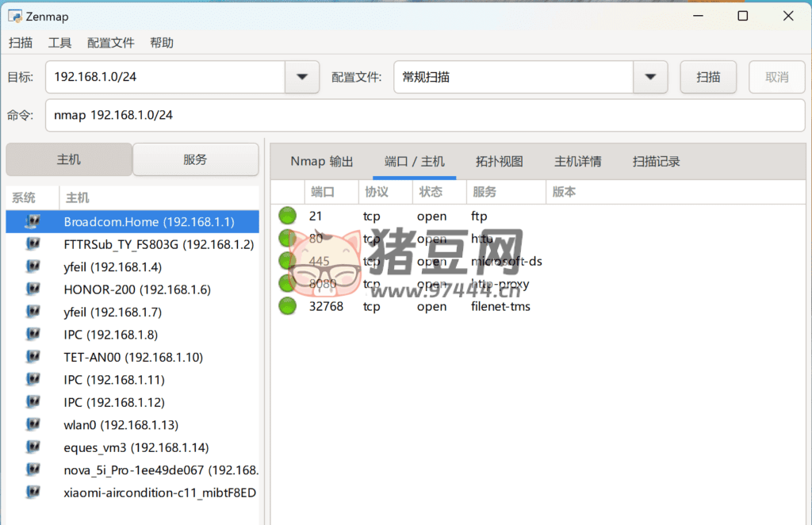812x525 pixels.
Task: Click OS icon beside Broadcom.Home (192.168.1.1)
Action: tap(33, 221)
